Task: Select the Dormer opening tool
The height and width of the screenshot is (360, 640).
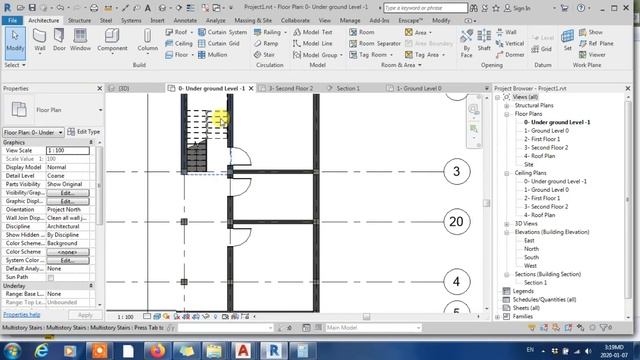Action: [510, 55]
